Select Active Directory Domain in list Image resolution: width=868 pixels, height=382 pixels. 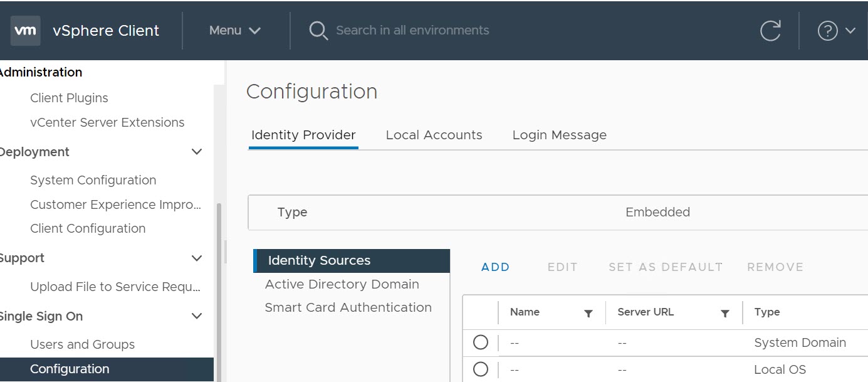pos(342,284)
